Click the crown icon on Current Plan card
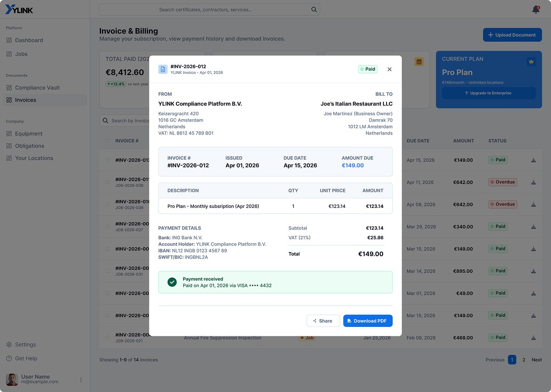 (531, 62)
